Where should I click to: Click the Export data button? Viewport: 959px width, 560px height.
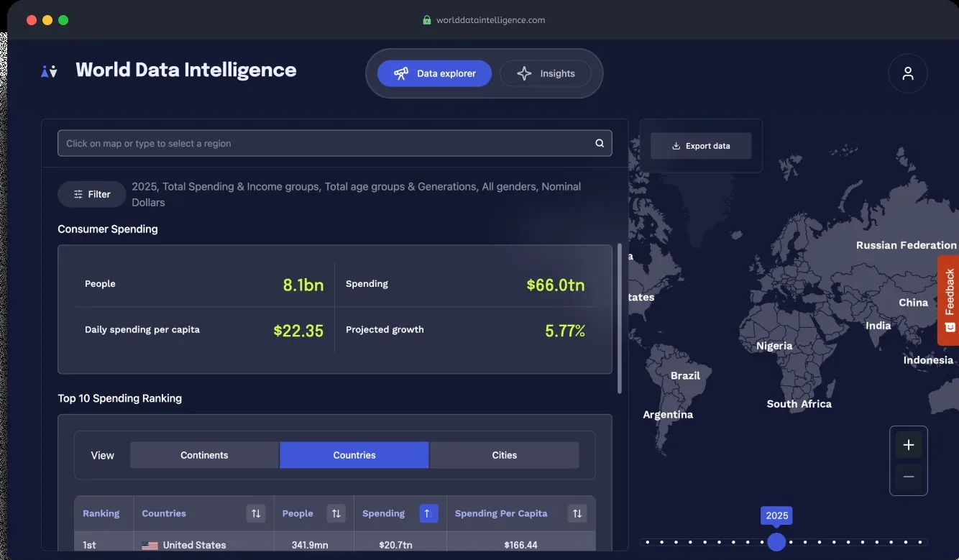pos(701,146)
